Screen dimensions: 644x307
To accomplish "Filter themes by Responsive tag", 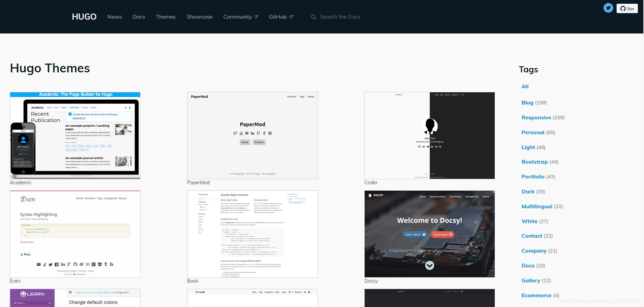I will pos(536,118).
